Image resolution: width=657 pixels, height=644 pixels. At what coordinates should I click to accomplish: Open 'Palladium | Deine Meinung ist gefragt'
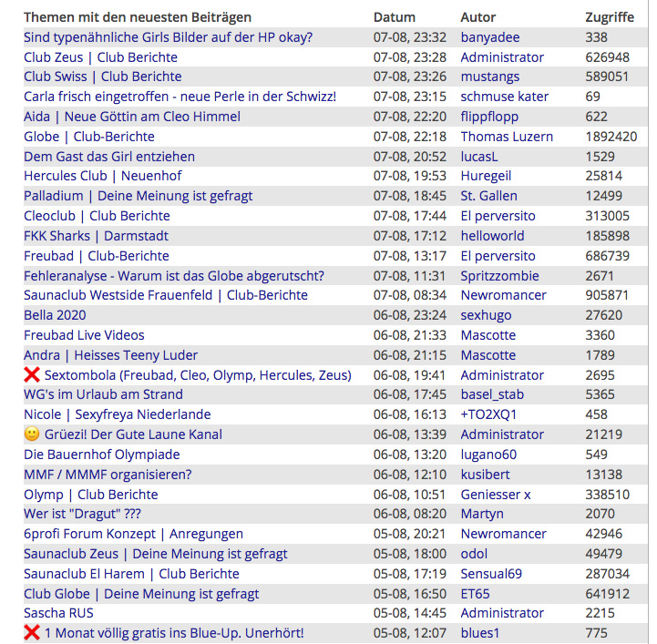click(138, 196)
